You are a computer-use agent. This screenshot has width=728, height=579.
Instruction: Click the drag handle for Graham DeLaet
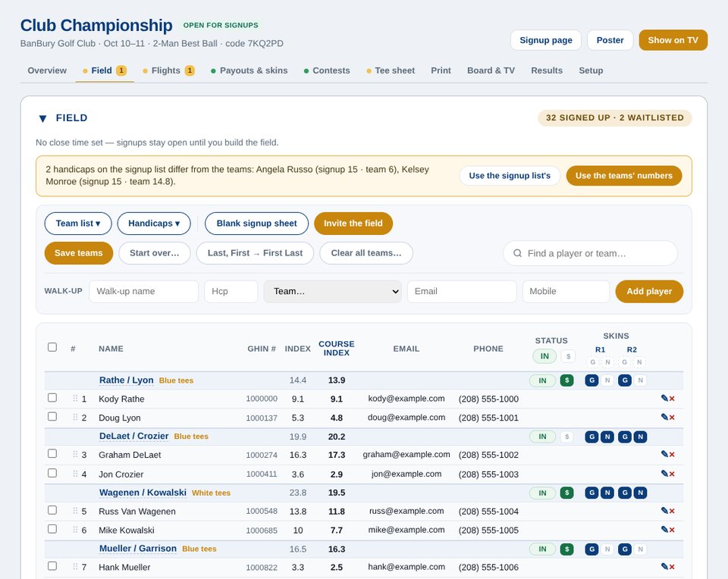click(75, 454)
